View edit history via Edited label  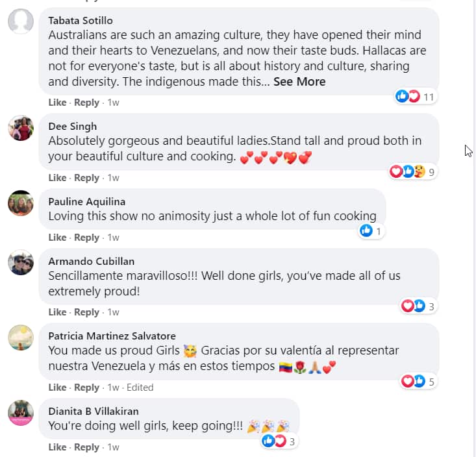pos(140,388)
